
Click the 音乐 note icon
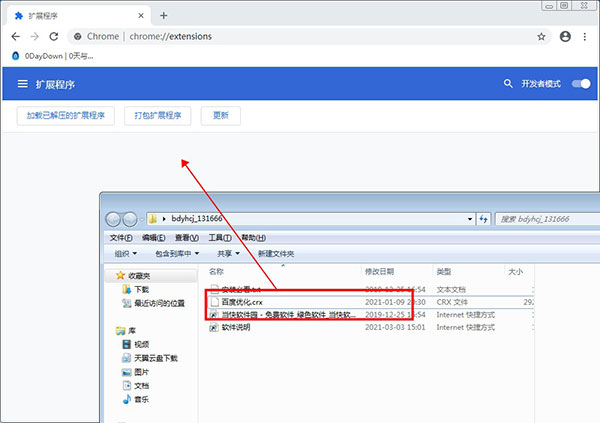(126, 399)
